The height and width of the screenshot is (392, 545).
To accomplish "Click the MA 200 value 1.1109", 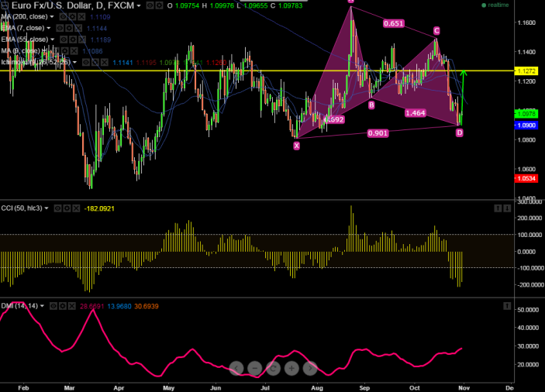I will 100,17.
